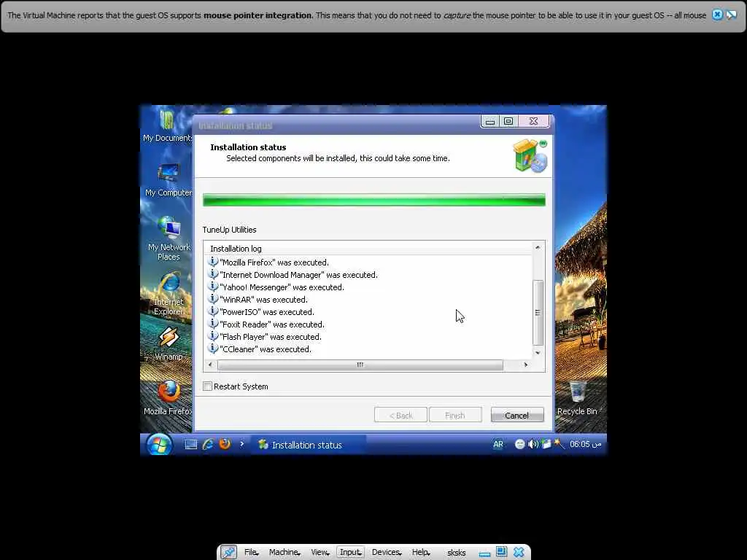Click the taskbar clock showing 06:05
This screenshot has width=747, height=560.
[x=585, y=444]
